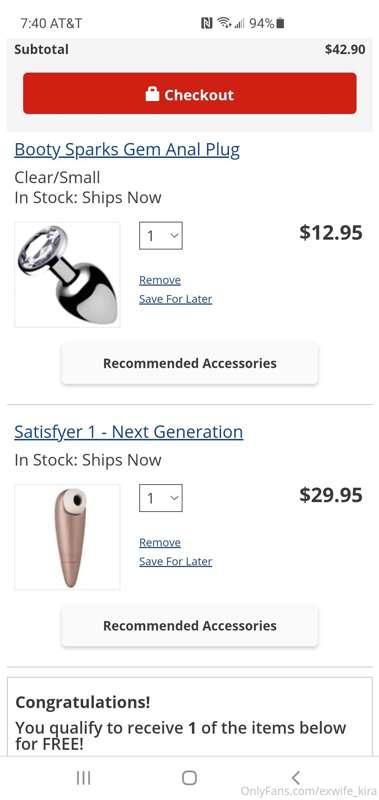Tap the NFC icon in the status bar
This screenshot has width=379, height=800.
pos(207,23)
